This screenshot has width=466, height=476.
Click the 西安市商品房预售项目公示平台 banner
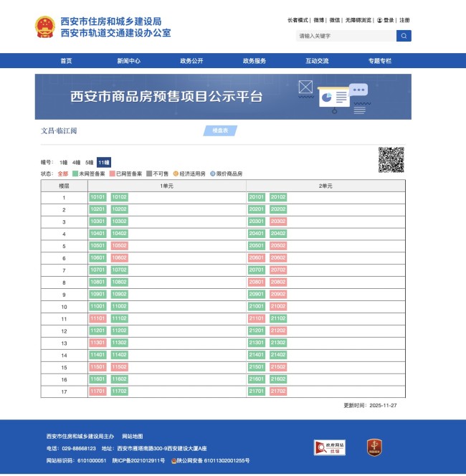(x=223, y=97)
